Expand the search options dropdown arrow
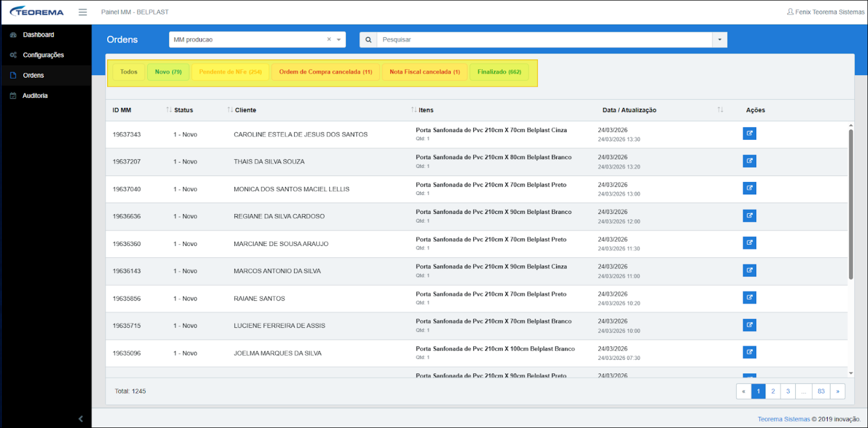 [720, 40]
